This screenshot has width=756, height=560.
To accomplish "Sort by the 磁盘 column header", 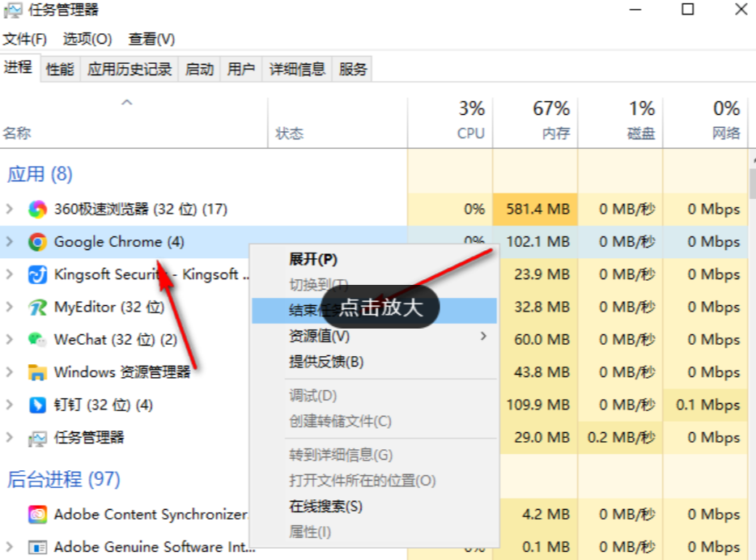I will pos(621,122).
